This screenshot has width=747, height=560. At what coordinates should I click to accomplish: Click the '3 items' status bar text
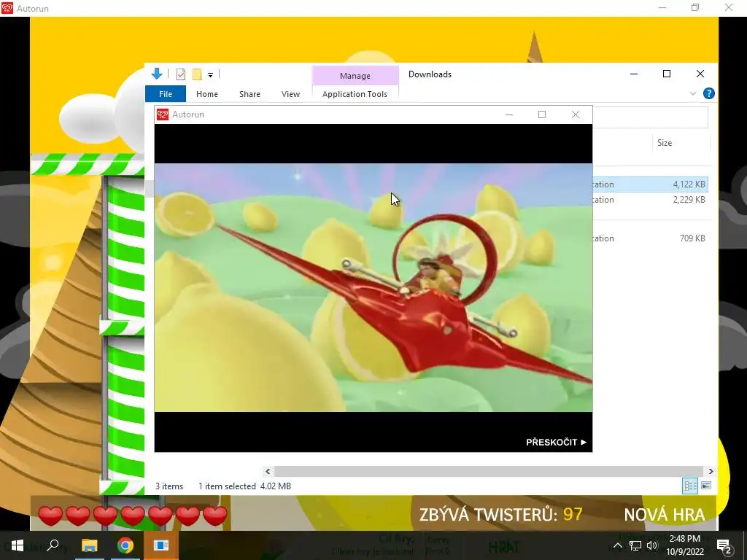click(x=169, y=486)
